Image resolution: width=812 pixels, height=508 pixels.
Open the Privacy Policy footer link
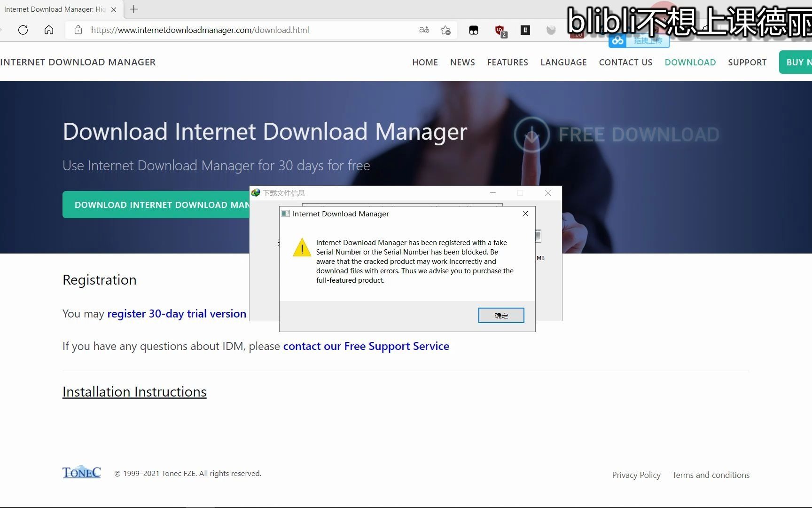coord(636,475)
